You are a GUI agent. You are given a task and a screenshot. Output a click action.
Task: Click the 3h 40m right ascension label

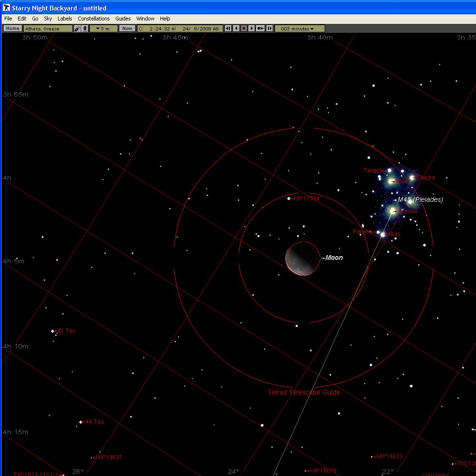coord(320,37)
